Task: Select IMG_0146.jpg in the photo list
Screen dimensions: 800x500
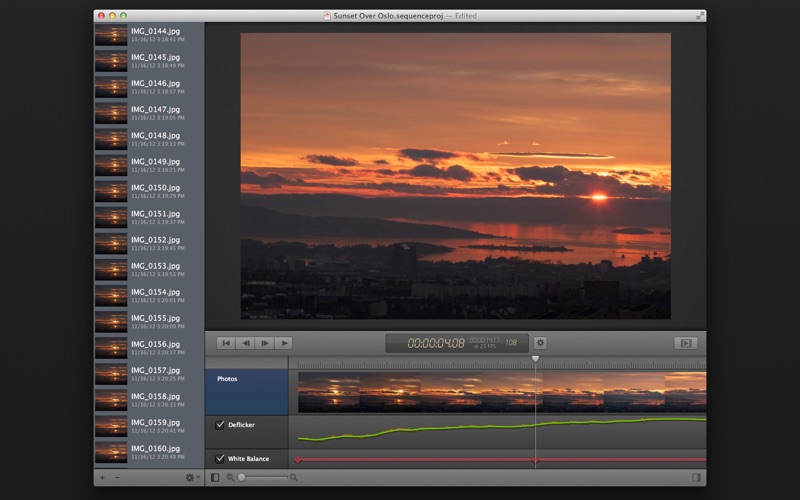Action: (x=149, y=87)
